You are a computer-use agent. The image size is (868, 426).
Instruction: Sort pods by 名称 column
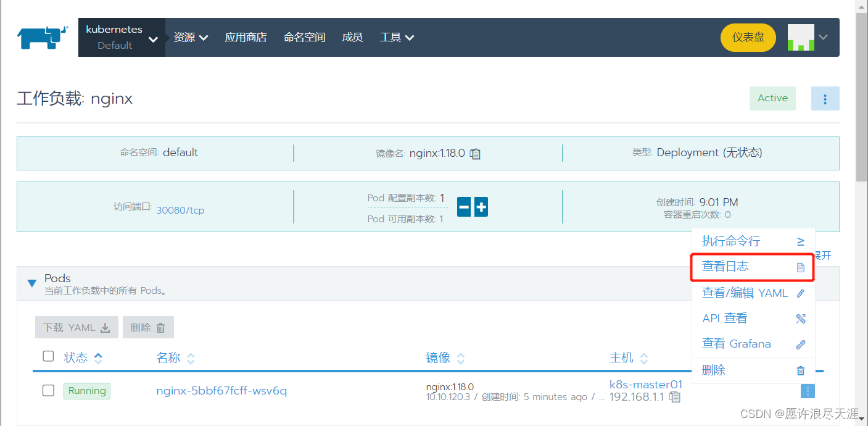tap(176, 357)
